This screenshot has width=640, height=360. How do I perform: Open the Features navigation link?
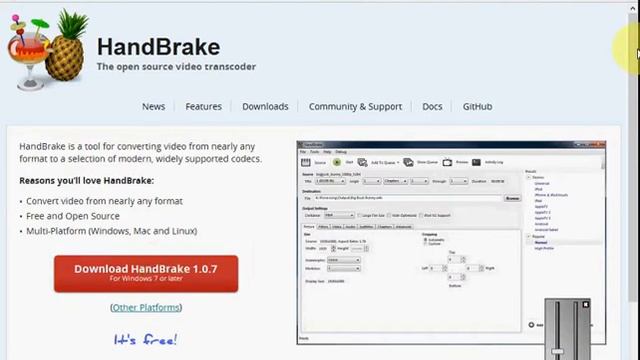coord(203,107)
